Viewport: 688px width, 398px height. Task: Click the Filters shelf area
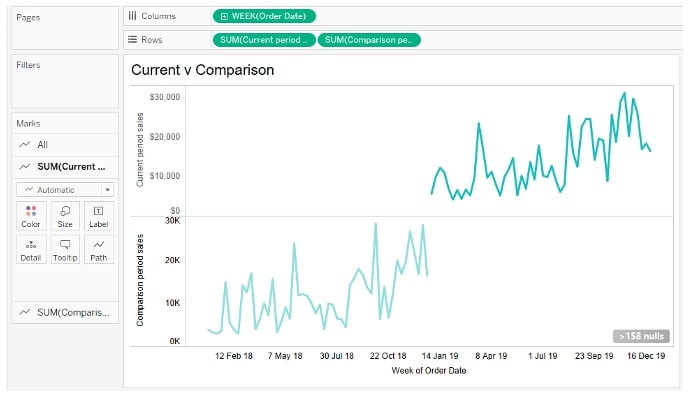(65, 81)
